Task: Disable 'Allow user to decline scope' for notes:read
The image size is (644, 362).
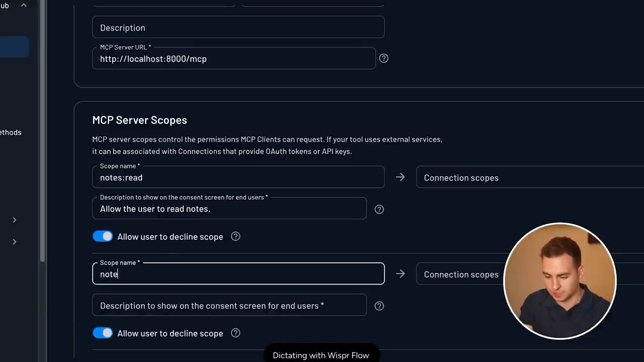Action: pos(103,236)
